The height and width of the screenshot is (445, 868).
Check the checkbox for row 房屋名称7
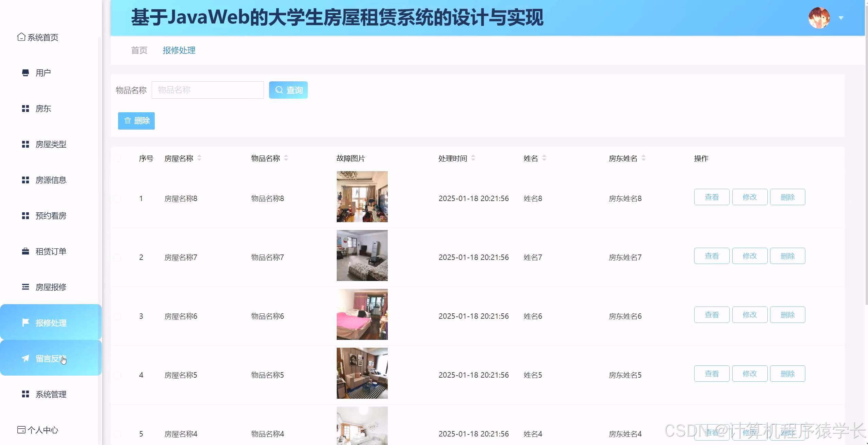point(117,257)
